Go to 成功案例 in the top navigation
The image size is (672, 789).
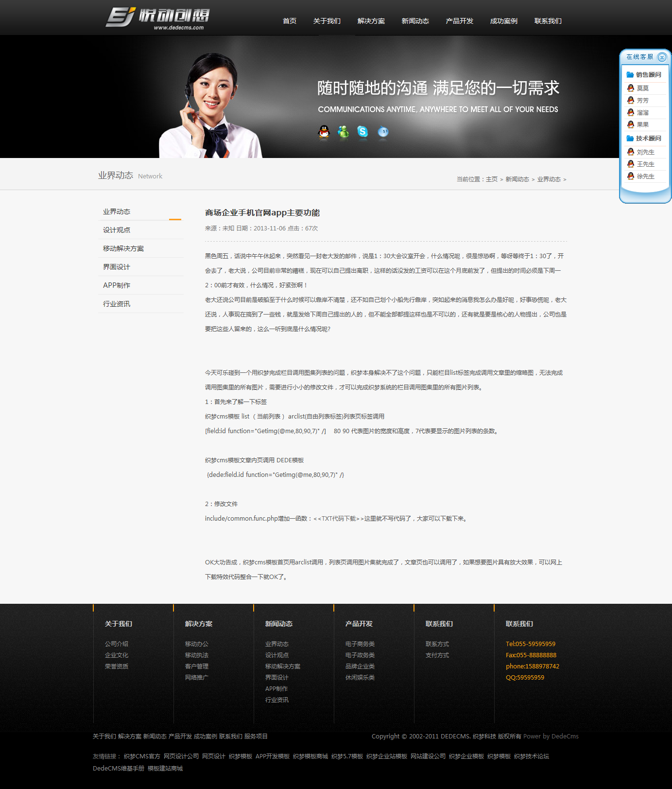click(503, 21)
